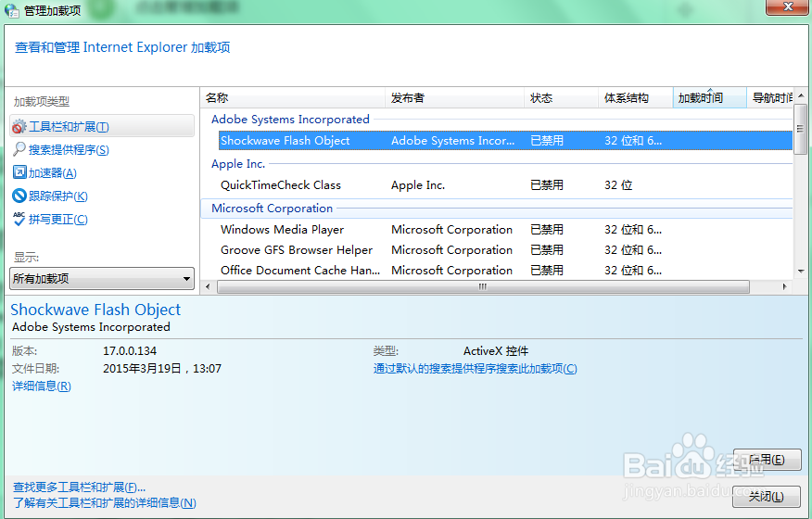Click the vertical scrollbar down arrow
Viewport: 812px width, 519px height.
[801, 271]
